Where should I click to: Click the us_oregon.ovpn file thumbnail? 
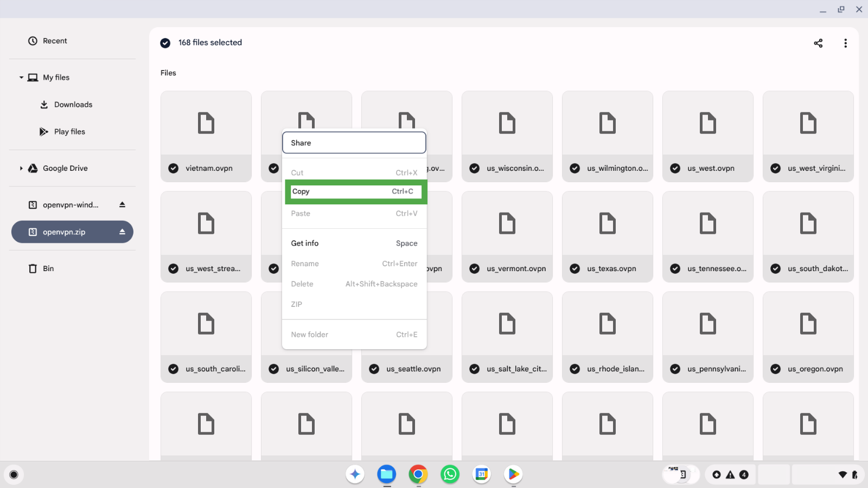[x=808, y=324]
